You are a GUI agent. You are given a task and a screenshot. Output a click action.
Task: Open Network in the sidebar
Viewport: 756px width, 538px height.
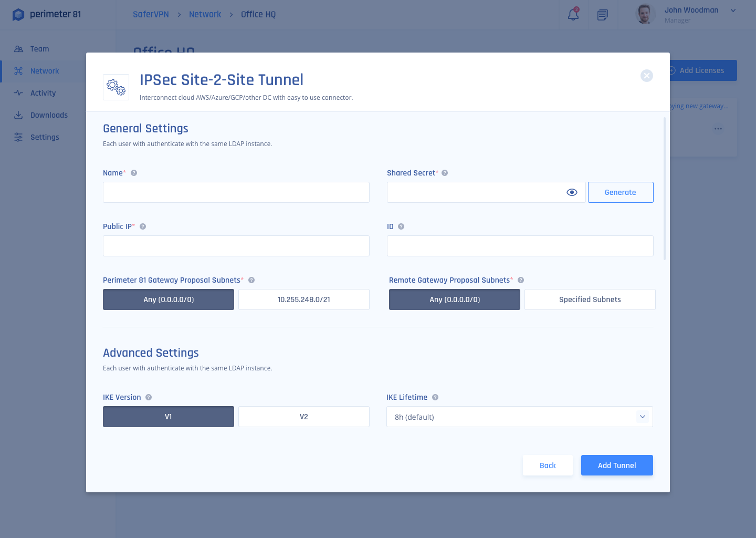click(x=45, y=71)
